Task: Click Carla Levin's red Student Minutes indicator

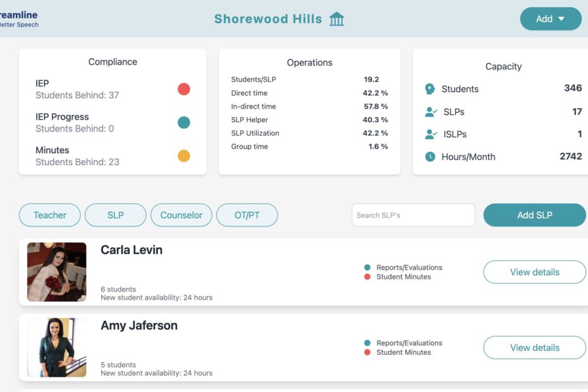Action: [367, 277]
